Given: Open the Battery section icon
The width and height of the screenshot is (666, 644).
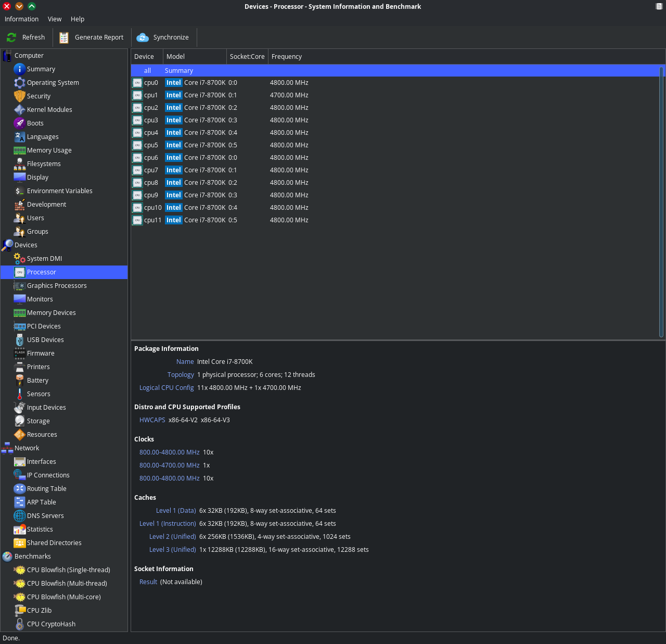Looking at the screenshot, I should 20,381.
